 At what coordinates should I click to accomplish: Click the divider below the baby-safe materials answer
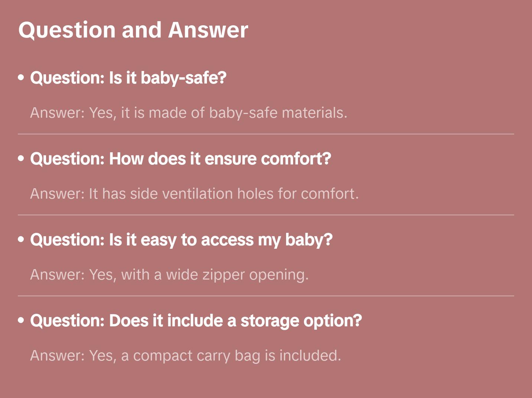click(266, 134)
